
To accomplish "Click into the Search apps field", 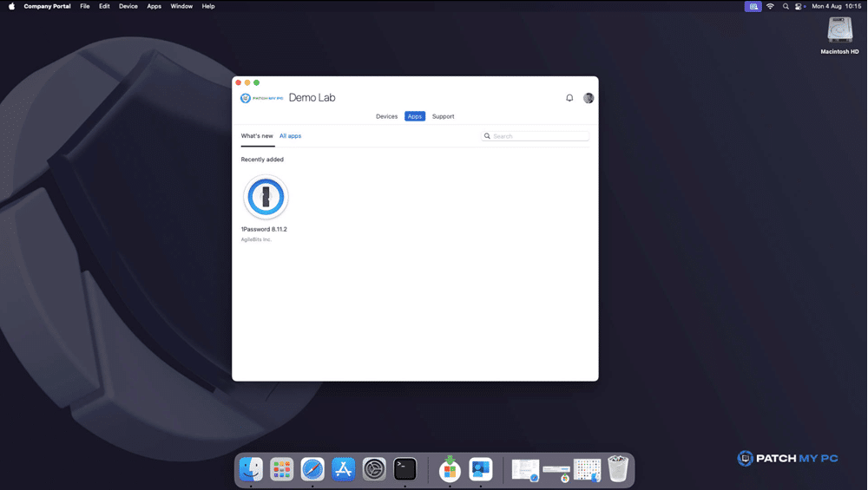I will 536,136.
